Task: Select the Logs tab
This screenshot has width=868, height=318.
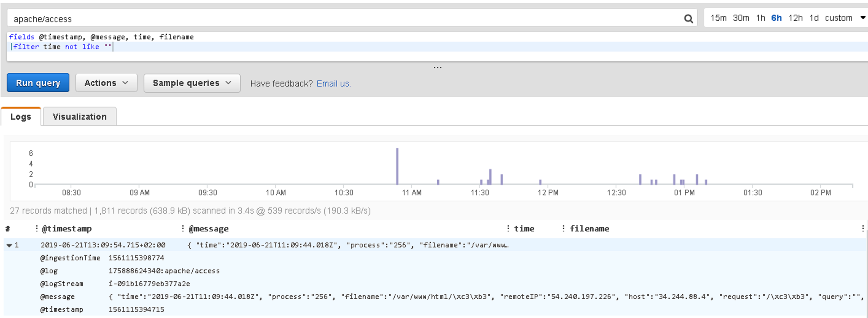Action: [21, 117]
